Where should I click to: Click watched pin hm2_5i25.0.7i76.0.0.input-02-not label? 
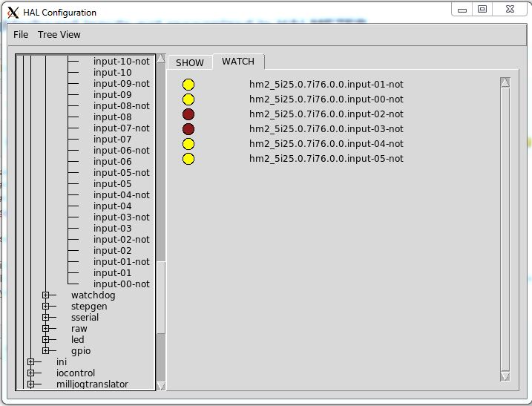tap(326, 114)
